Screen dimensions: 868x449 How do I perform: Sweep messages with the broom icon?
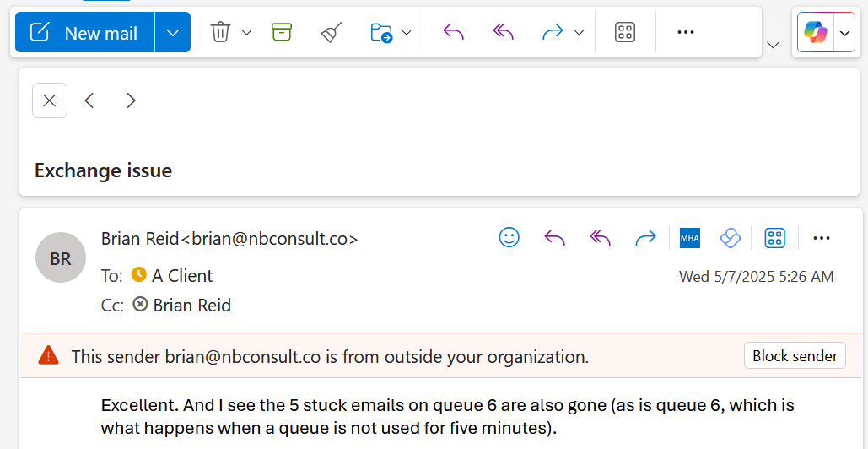[x=332, y=32]
